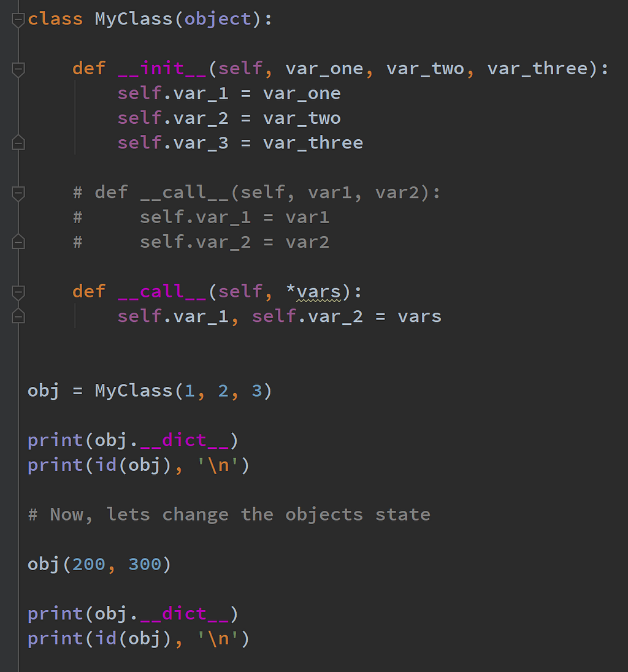Place cursor on self.var_2 = var_two line
The image size is (628, 672).
point(229,118)
